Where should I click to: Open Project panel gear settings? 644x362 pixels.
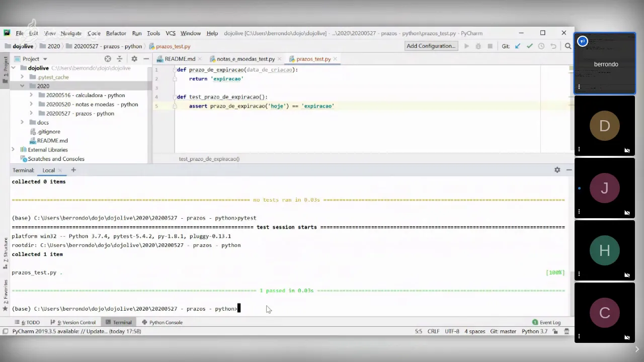point(134,59)
